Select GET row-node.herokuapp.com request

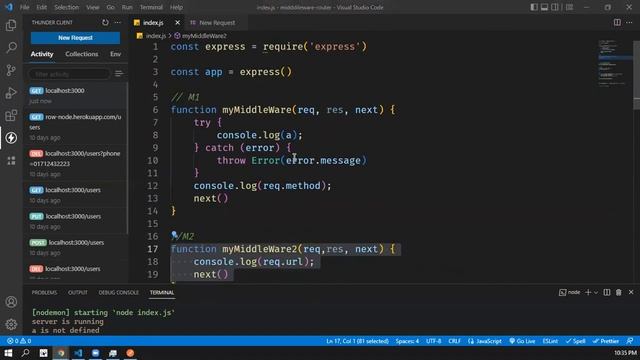(x=76, y=127)
